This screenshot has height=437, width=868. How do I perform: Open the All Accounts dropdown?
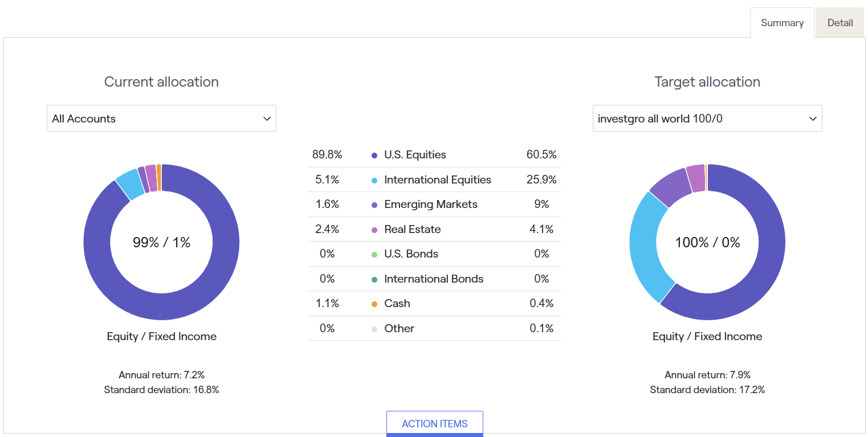161,119
